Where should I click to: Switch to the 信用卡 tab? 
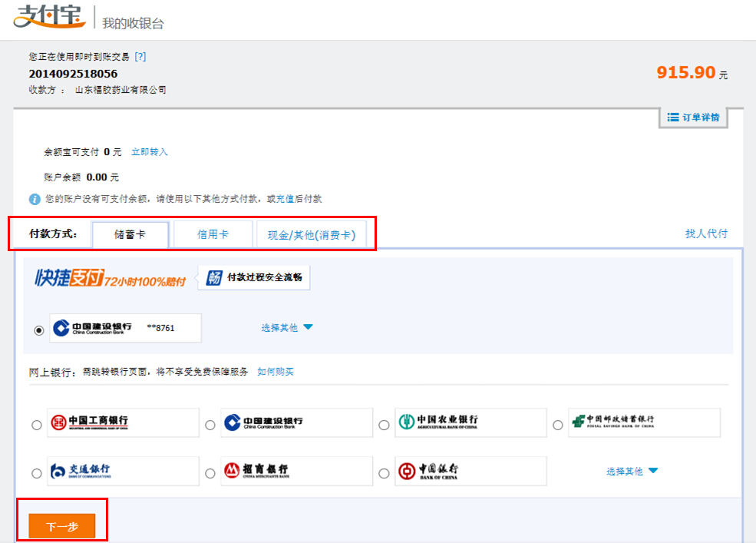(213, 234)
